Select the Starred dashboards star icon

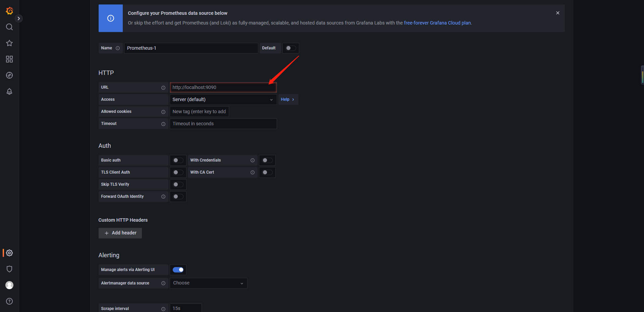[9, 43]
